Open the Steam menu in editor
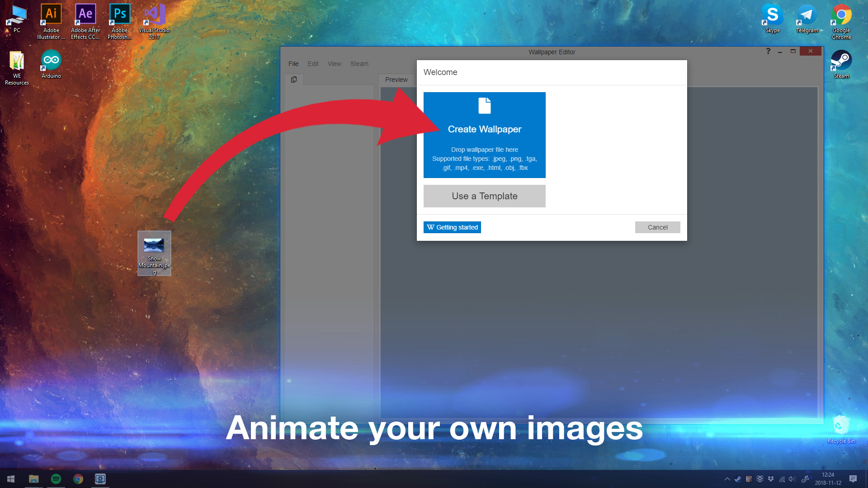The width and height of the screenshot is (868, 488). click(x=359, y=63)
